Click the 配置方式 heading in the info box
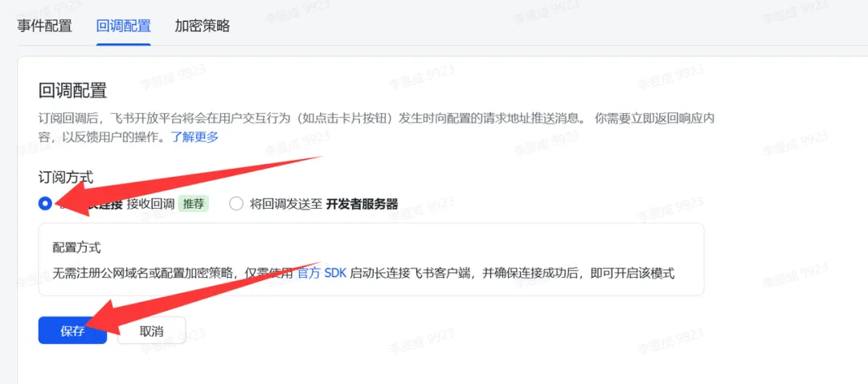Viewport: 868px width, 384px height. (77, 247)
